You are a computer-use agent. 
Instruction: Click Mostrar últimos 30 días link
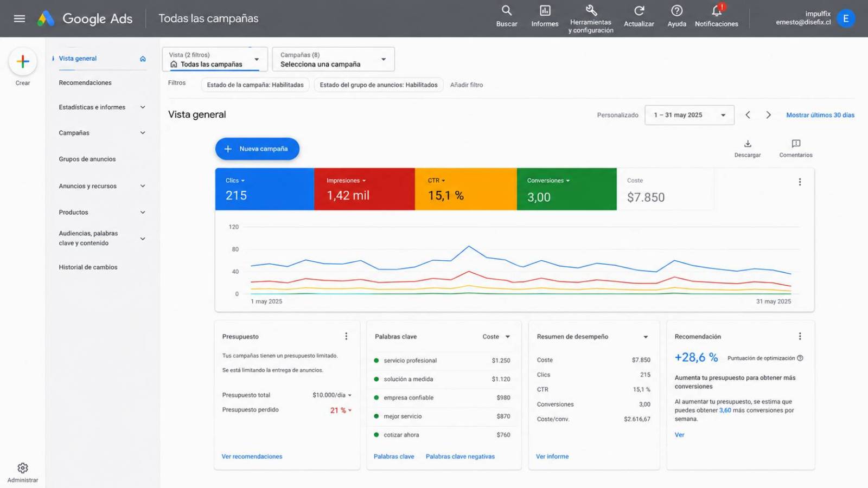820,115
